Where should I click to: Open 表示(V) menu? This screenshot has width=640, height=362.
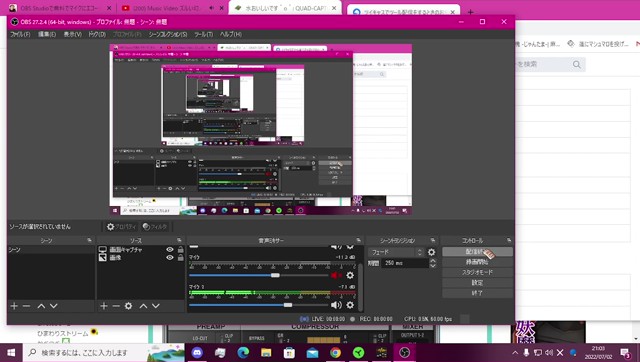click(x=73, y=34)
